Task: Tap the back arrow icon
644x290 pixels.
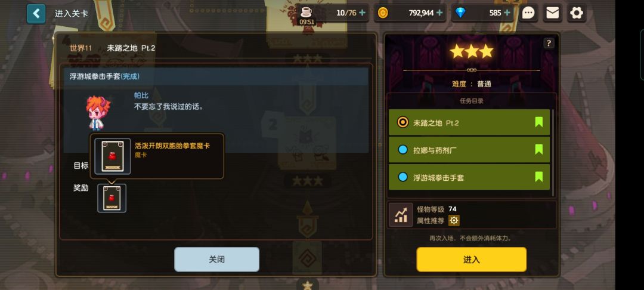Action: coord(36,13)
